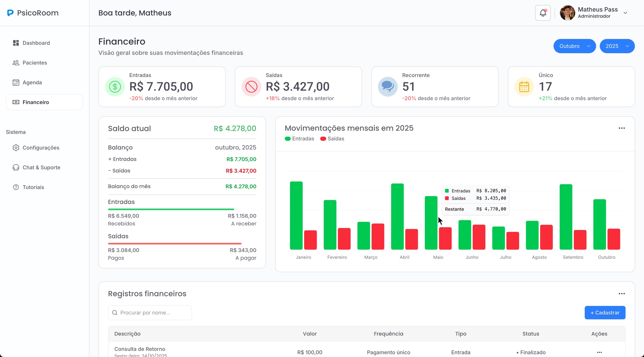Open options menu for Registros financeiros
Viewport: 644px width, 357px height.
622,293
